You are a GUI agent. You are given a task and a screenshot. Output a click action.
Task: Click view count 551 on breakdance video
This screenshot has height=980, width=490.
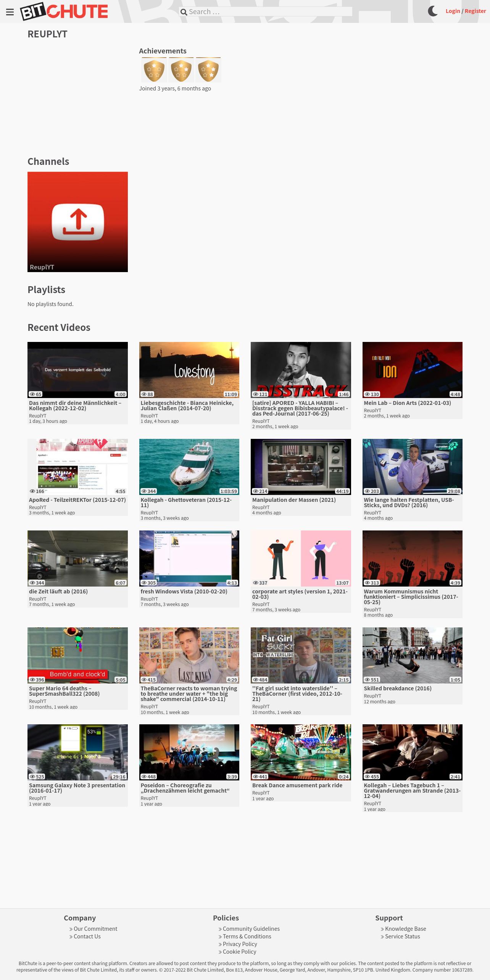[372, 680]
